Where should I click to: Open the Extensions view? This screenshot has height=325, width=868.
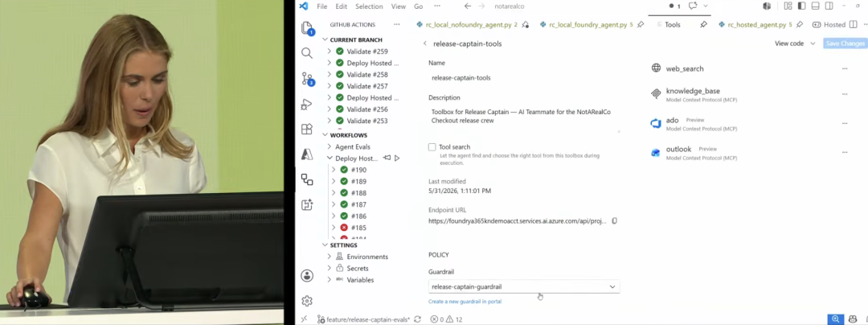click(307, 129)
